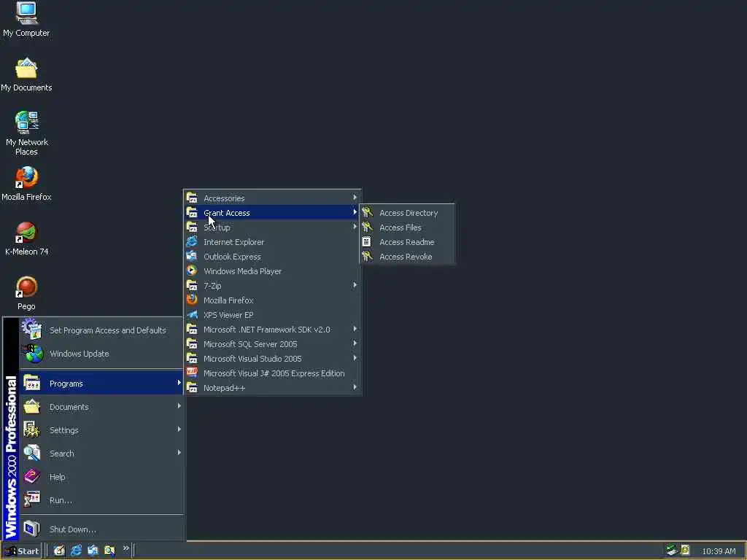Open My Documents desktop icon
Screen dimensions: 747x560
point(26,75)
